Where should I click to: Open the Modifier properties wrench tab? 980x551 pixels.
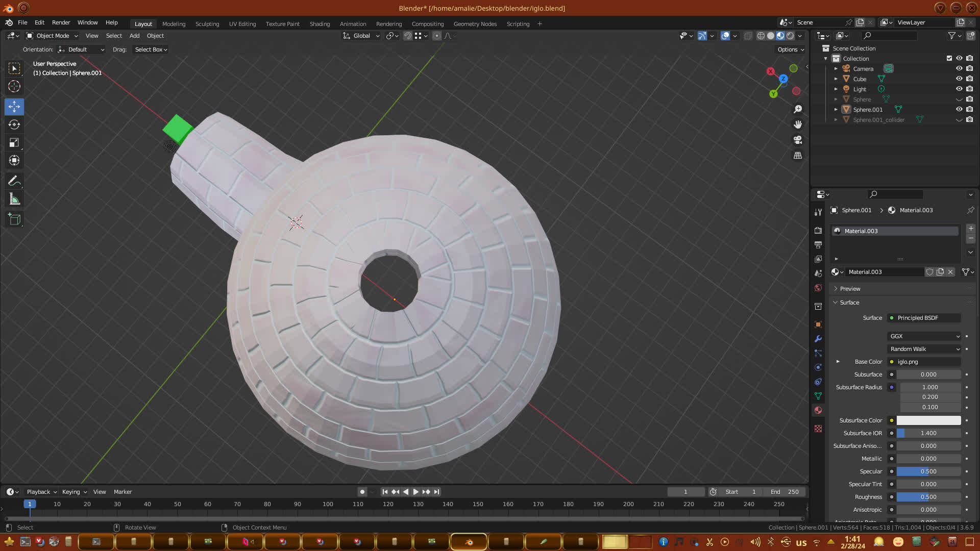coord(818,339)
